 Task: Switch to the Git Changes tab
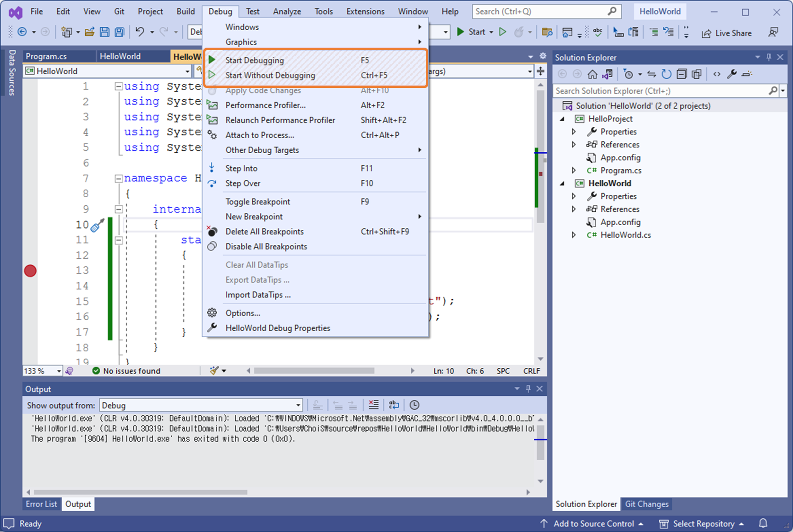[646, 504]
